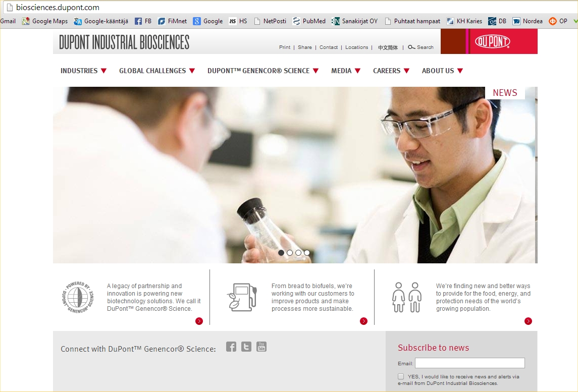Click the biosciences.dupont.com address bar

click(x=291, y=8)
